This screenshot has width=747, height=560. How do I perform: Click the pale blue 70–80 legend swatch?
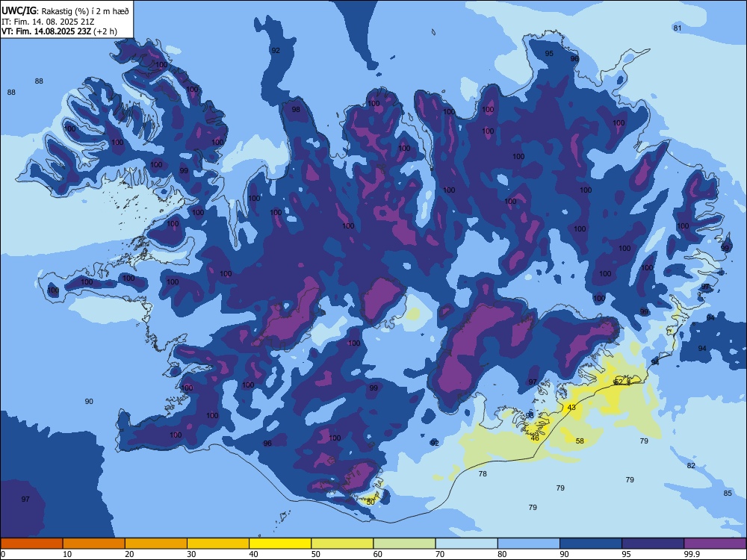click(x=466, y=544)
